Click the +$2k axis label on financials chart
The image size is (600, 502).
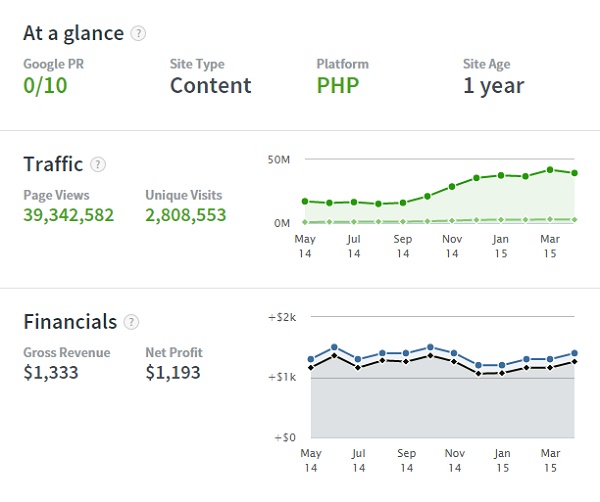point(281,317)
